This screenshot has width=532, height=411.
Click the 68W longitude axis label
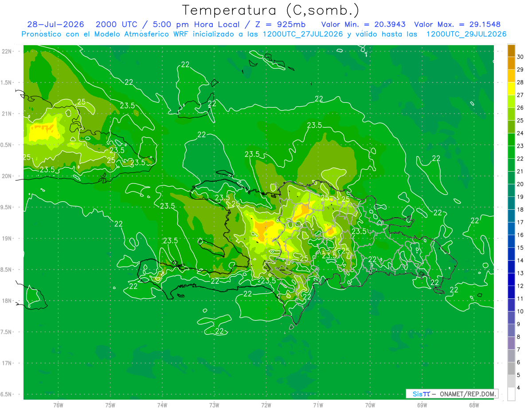coord(473,405)
